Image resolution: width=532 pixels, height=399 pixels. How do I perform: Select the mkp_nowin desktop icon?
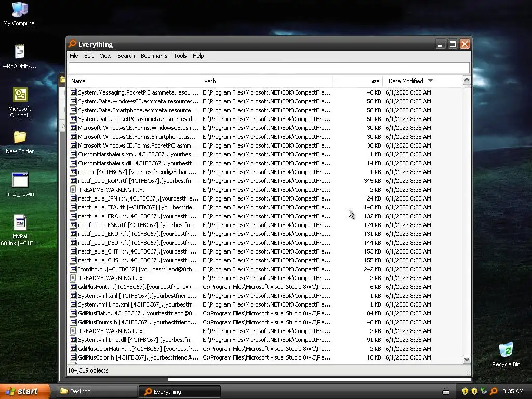(20, 185)
